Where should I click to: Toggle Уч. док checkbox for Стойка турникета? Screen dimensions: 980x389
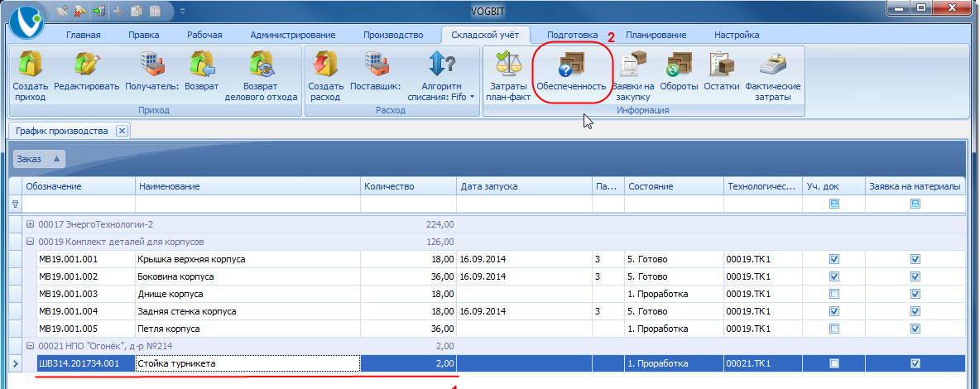point(833,363)
